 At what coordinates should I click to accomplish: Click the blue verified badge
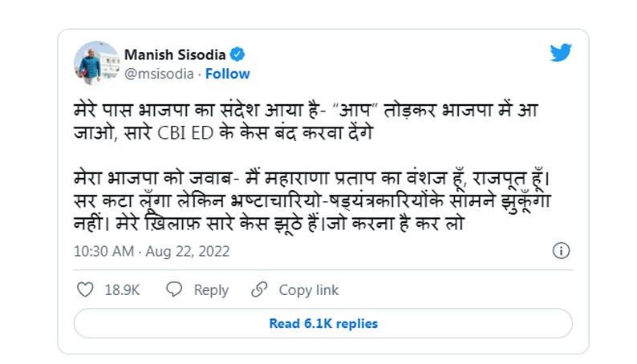(x=238, y=55)
